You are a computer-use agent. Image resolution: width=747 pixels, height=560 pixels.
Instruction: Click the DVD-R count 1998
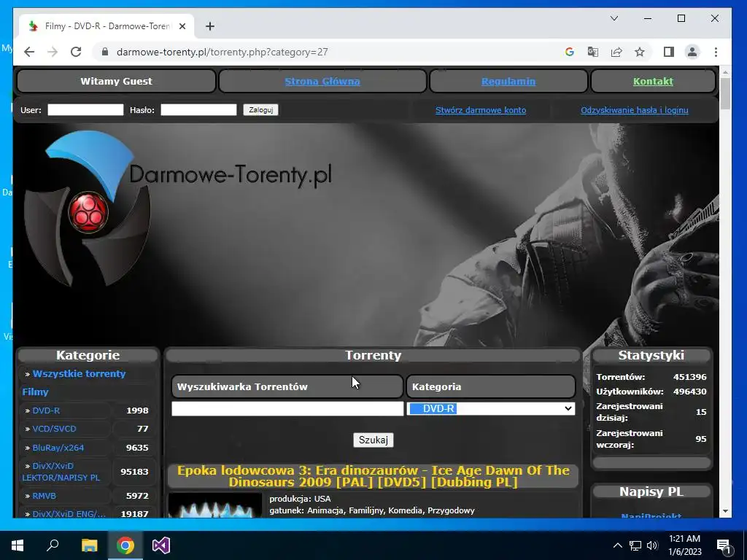tap(137, 411)
